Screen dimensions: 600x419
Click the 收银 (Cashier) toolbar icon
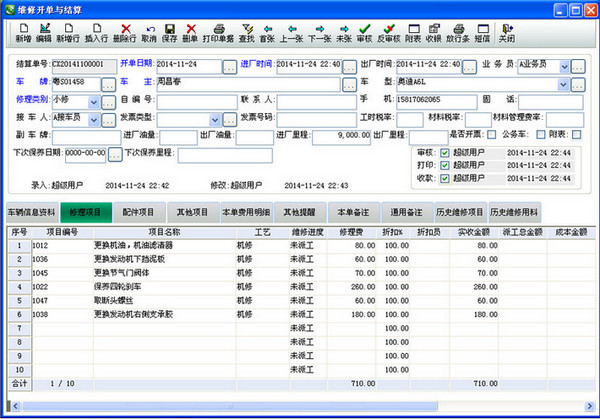[433, 33]
